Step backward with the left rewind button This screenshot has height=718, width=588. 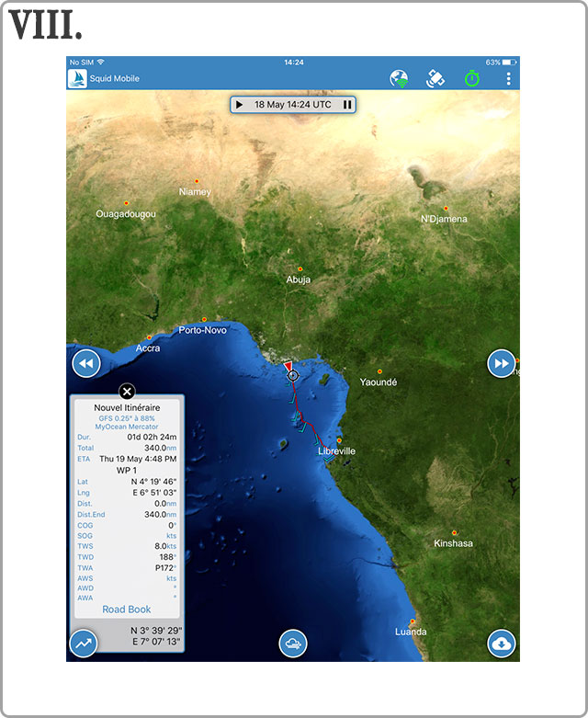85,365
